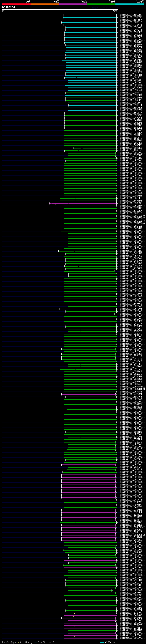Select label UniRef100_B8B1C0
Viewport: 146px width, 644px height.
(x=131, y=65)
